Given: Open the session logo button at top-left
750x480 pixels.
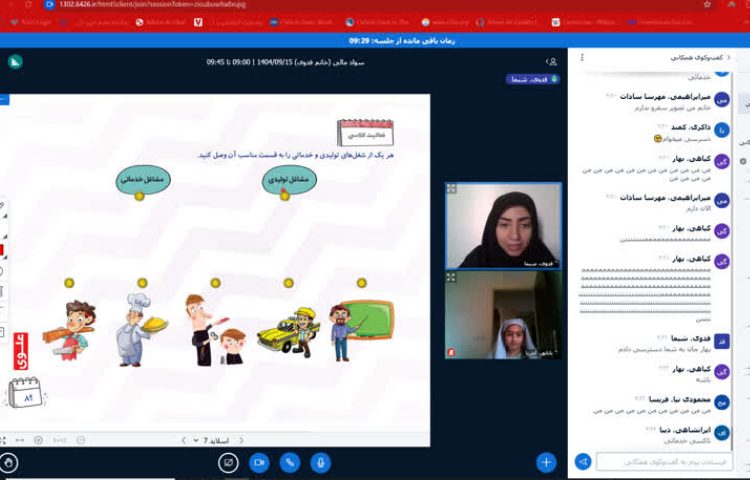Looking at the screenshot, I should pyautogui.click(x=15, y=61).
